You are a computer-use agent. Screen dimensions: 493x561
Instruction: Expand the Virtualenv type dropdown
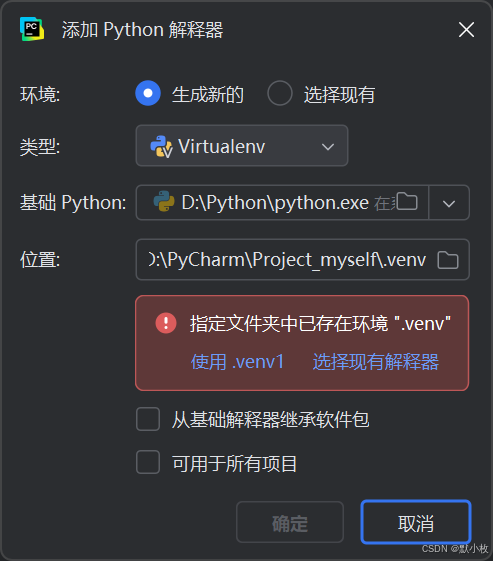(x=242, y=146)
